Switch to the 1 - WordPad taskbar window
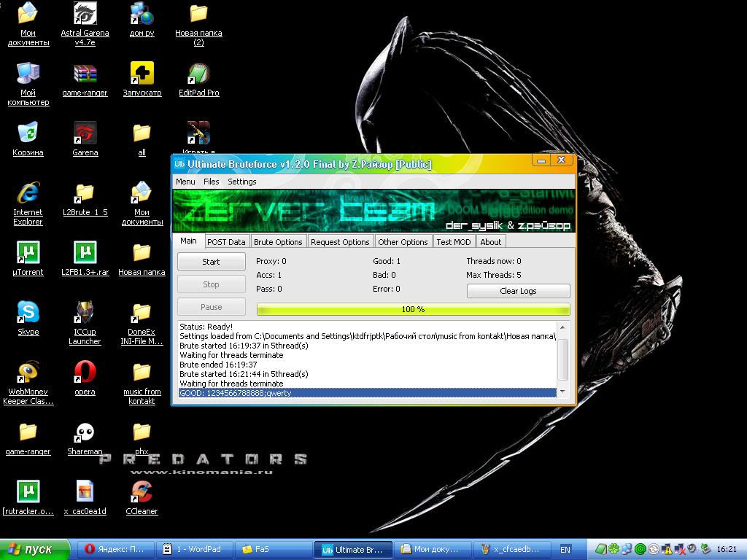The width and height of the screenshot is (747, 560). (194, 549)
